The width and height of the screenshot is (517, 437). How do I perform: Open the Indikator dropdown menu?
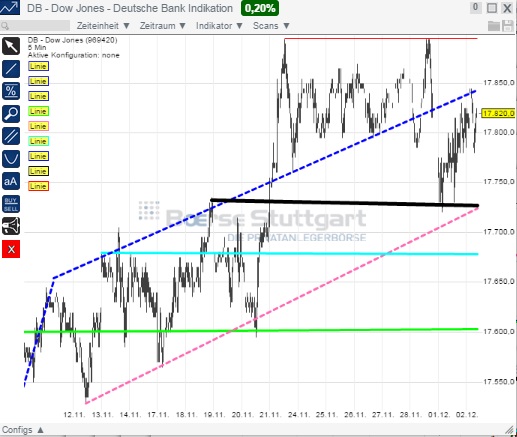coord(219,26)
